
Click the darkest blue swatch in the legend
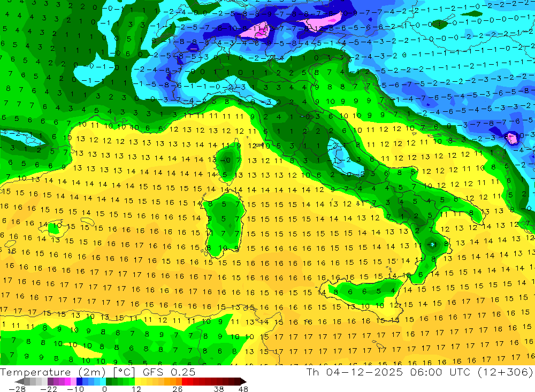[x=79, y=381]
